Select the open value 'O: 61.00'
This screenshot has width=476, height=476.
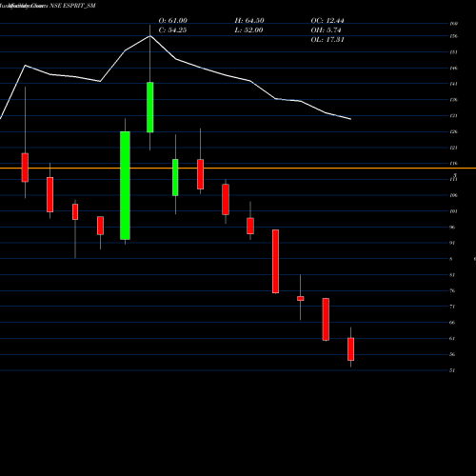click(173, 21)
